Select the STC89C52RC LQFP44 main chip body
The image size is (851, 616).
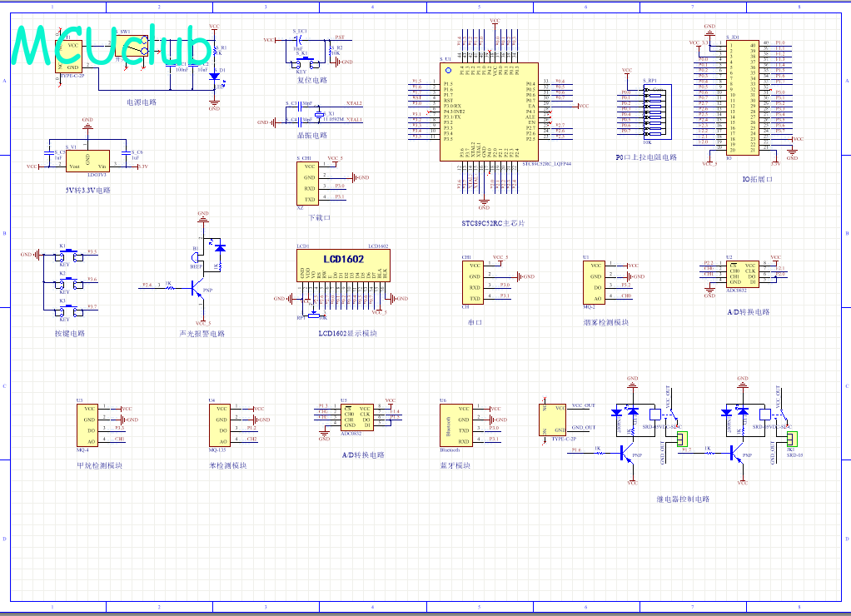click(489, 112)
